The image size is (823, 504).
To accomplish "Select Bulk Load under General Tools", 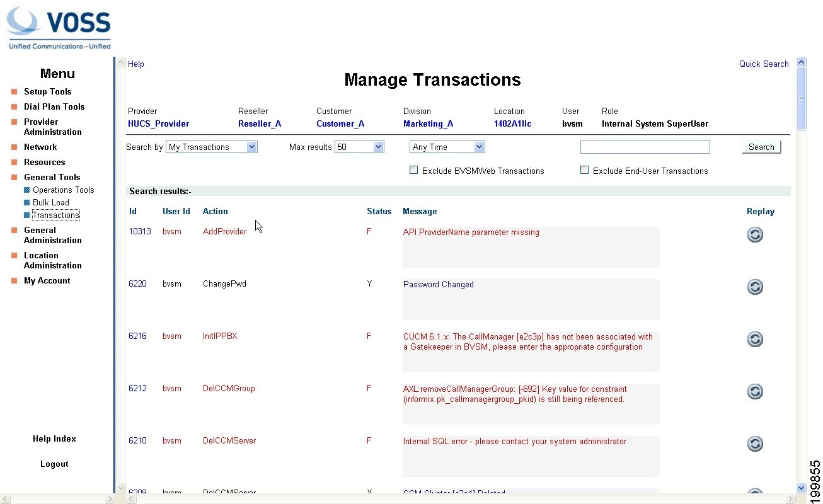I will click(x=51, y=202).
